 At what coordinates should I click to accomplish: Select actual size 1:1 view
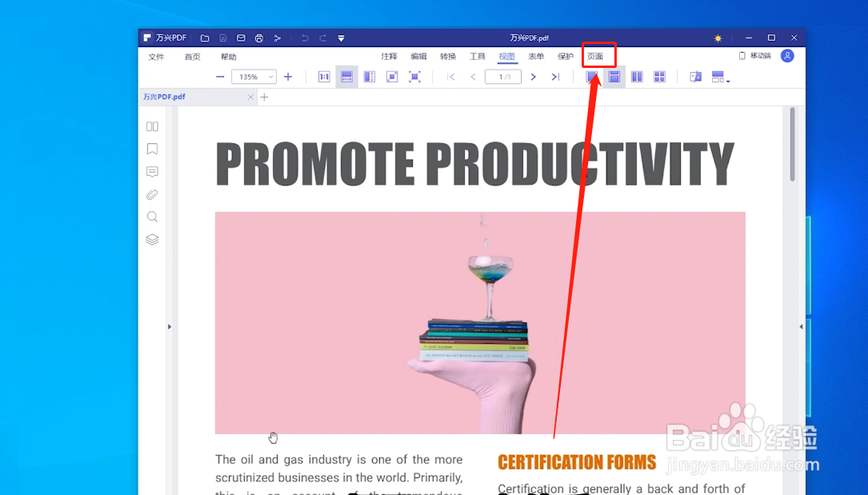[x=324, y=77]
